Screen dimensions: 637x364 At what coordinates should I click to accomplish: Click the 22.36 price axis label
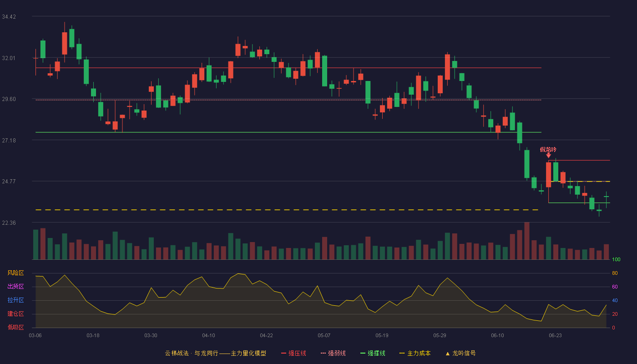click(9, 223)
